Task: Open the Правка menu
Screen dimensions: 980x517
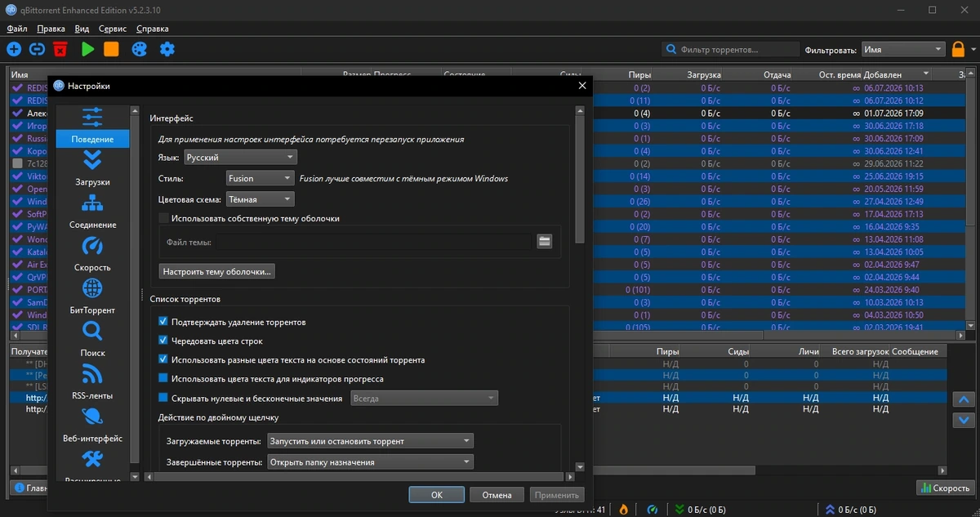Action: 51,29
